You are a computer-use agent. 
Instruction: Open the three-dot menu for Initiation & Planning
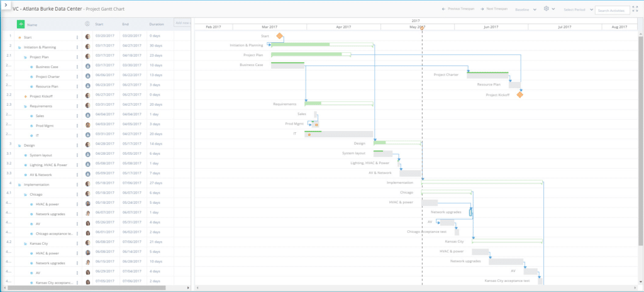(x=77, y=47)
